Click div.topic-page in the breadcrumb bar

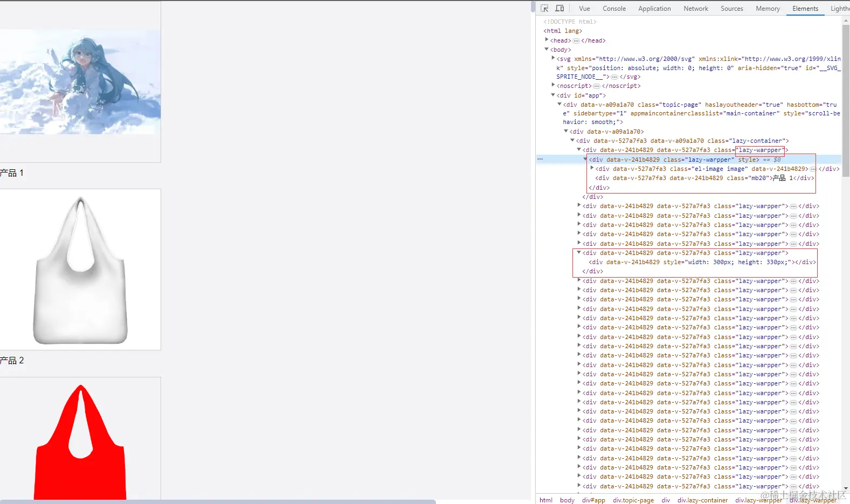(633, 500)
